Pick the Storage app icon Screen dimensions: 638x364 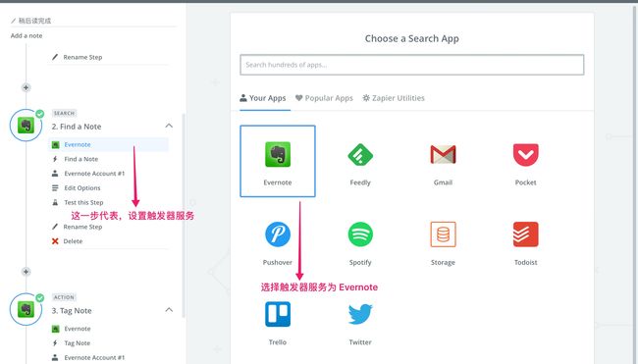(x=443, y=234)
